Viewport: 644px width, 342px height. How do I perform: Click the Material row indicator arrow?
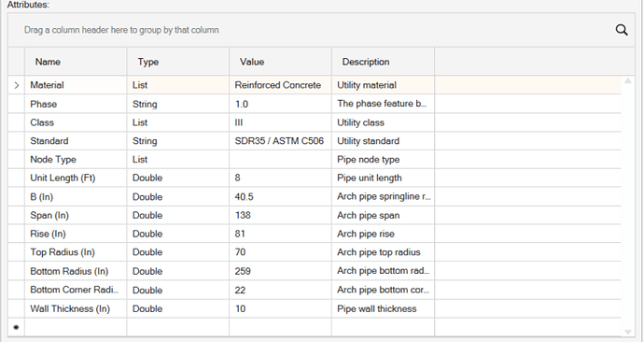point(17,86)
